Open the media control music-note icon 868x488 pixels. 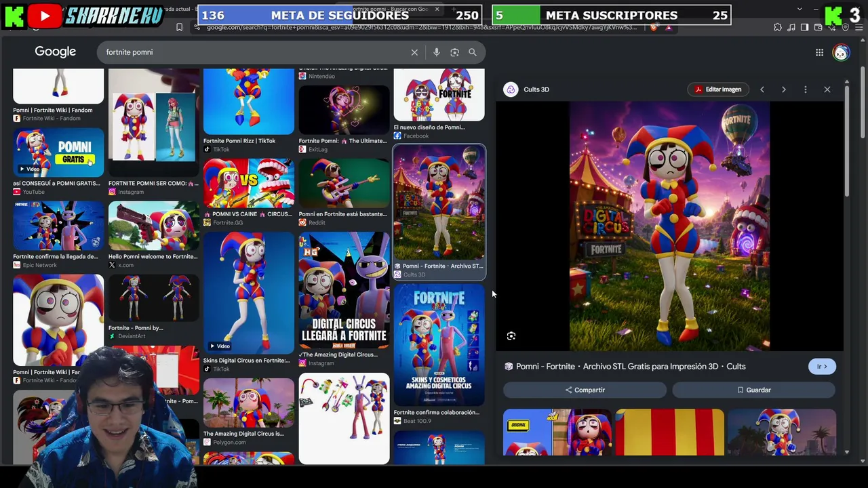[x=791, y=27]
